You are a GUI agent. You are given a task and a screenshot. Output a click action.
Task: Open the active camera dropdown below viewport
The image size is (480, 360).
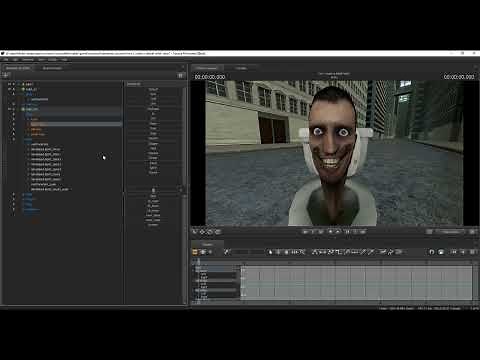pyautogui.click(x=450, y=231)
